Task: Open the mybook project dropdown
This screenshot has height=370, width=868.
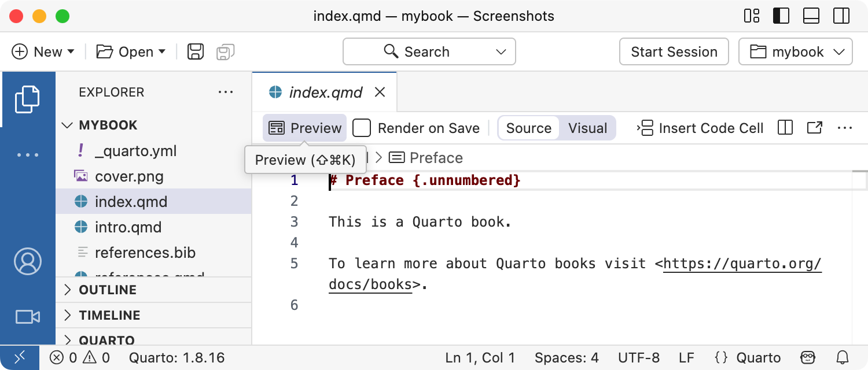Action: click(795, 52)
